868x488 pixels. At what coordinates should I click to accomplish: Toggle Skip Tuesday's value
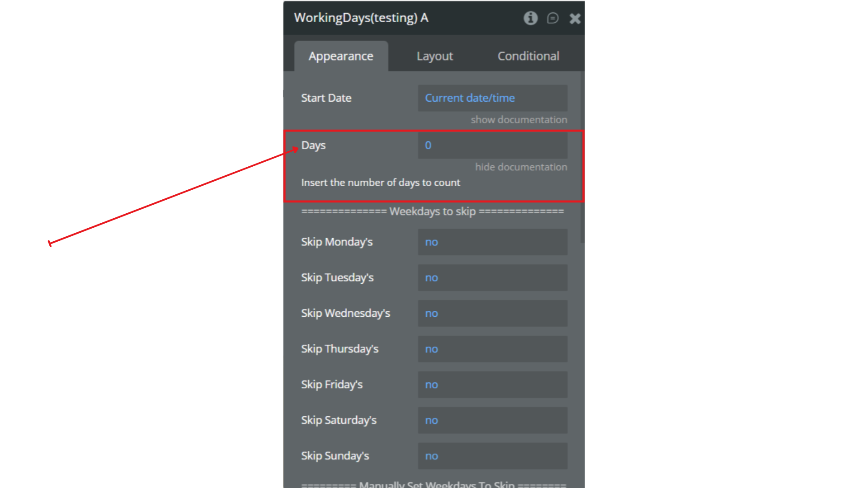[492, 278]
